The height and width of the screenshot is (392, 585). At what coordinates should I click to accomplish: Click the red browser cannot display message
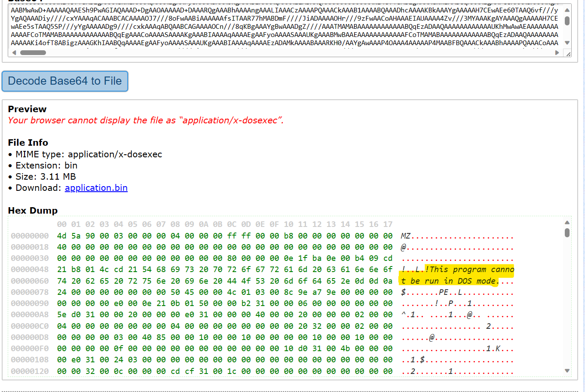click(x=146, y=120)
